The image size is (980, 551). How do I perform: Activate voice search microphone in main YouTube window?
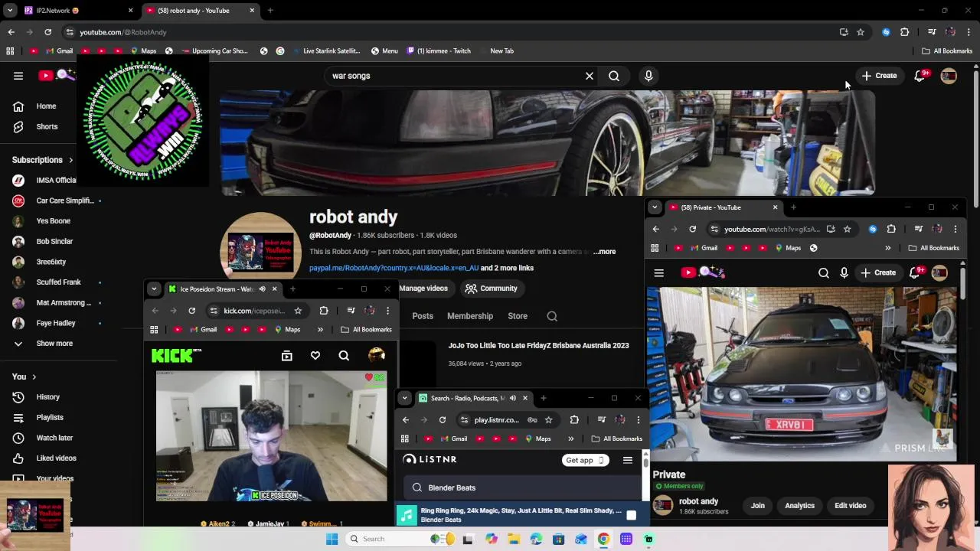point(648,76)
